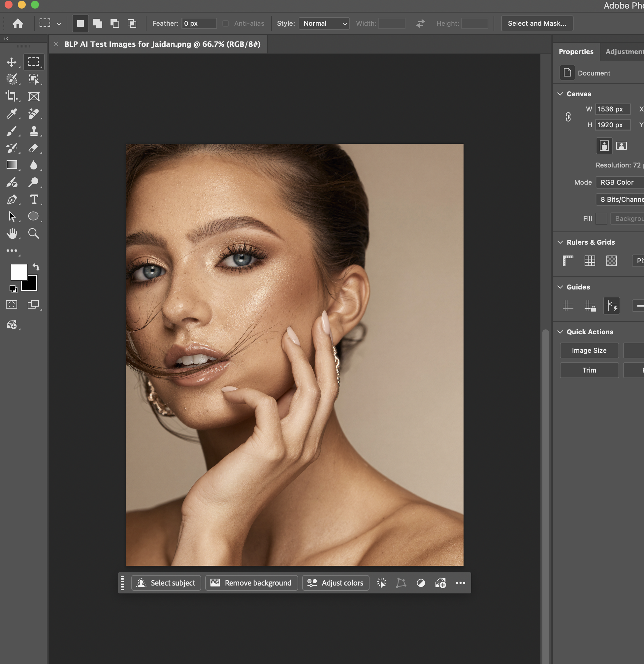Image resolution: width=644 pixels, height=664 pixels.
Task: Toggle the Anti-alias checkbox
Action: pos(225,23)
